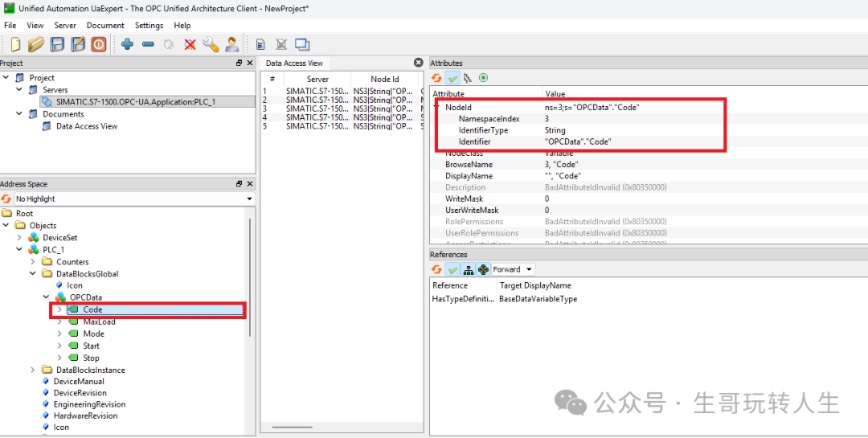Open server settings with the wrench icon
Image resolution: width=868 pixels, height=438 pixels.
click(x=211, y=43)
